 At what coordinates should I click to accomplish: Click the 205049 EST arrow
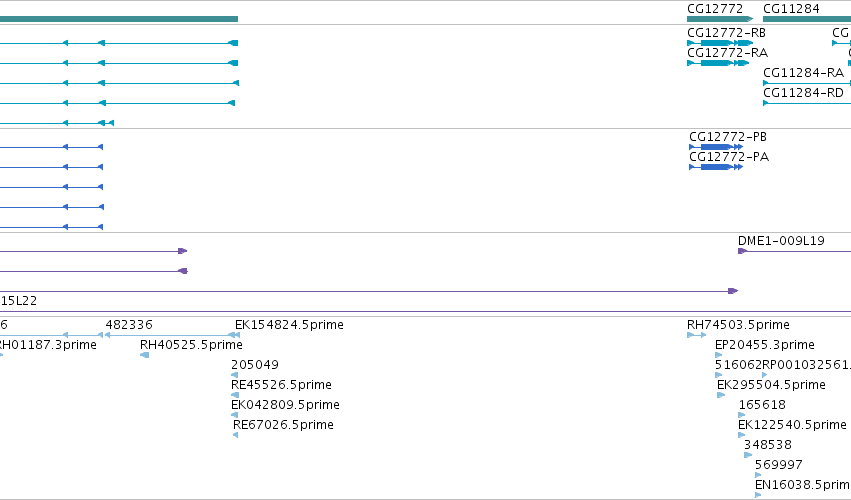234,375
